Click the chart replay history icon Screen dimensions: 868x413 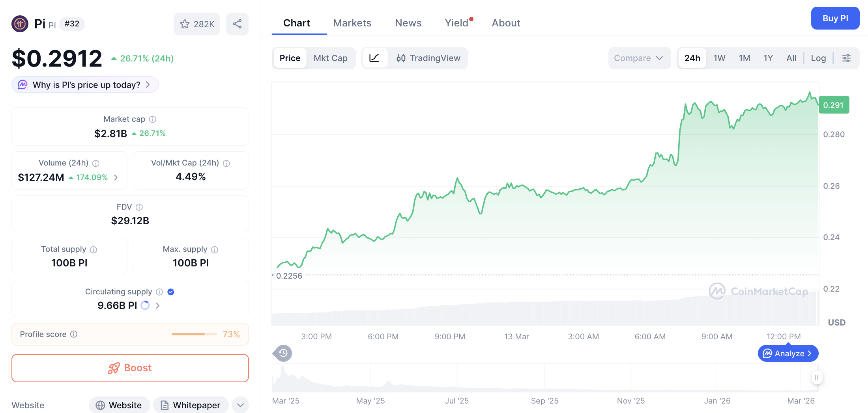(x=282, y=353)
